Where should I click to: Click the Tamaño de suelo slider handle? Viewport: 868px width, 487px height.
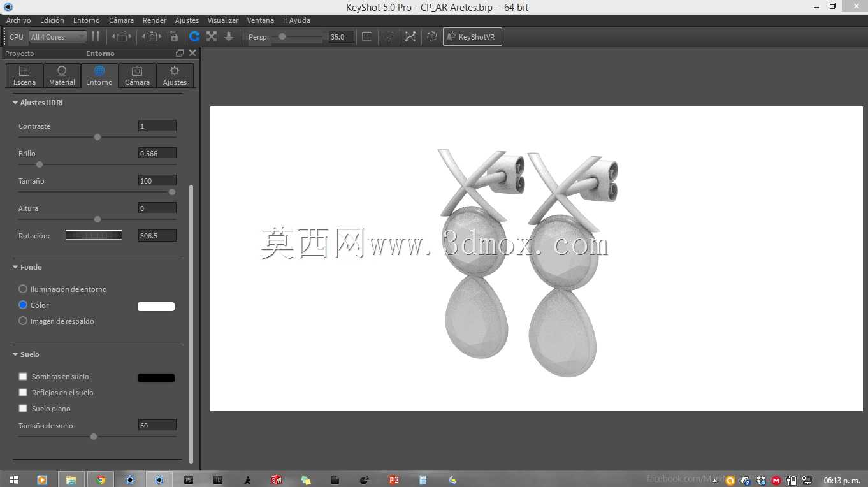point(94,437)
